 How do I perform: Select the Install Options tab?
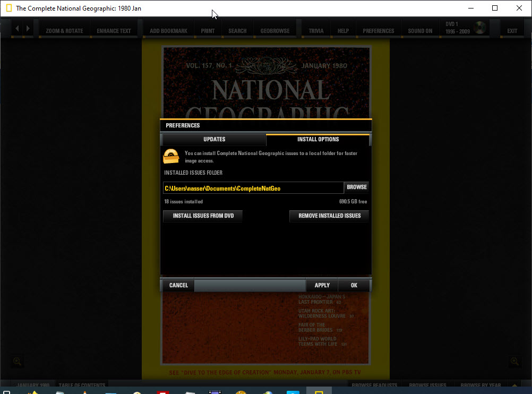[x=318, y=140]
